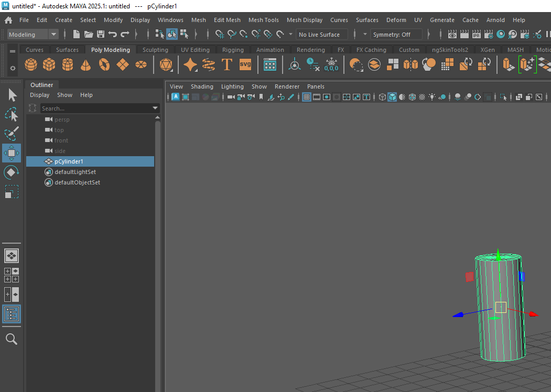The image size is (551, 392).
Task: Open shelf options gear menu
Action: tap(13, 68)
